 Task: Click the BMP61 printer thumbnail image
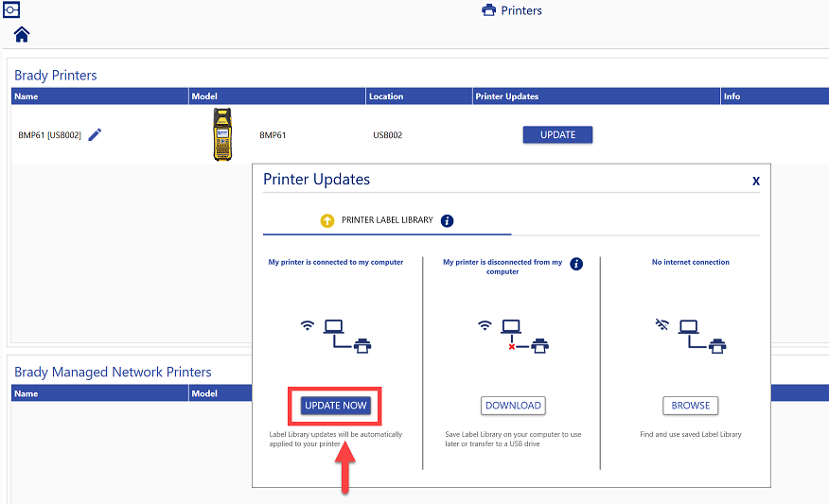pyautogui.click(x=222, y=135)
